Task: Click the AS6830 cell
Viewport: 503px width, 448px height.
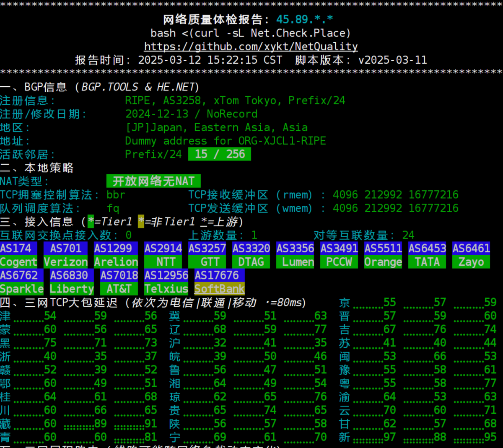Action: 72,275
